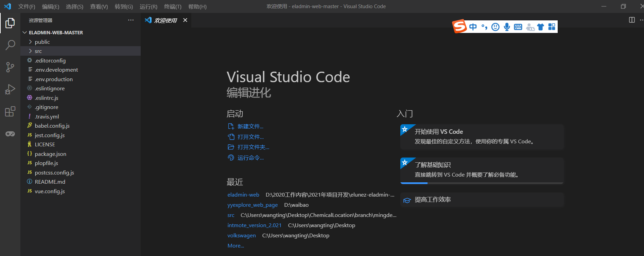Open the plopfile.js file

81,163
